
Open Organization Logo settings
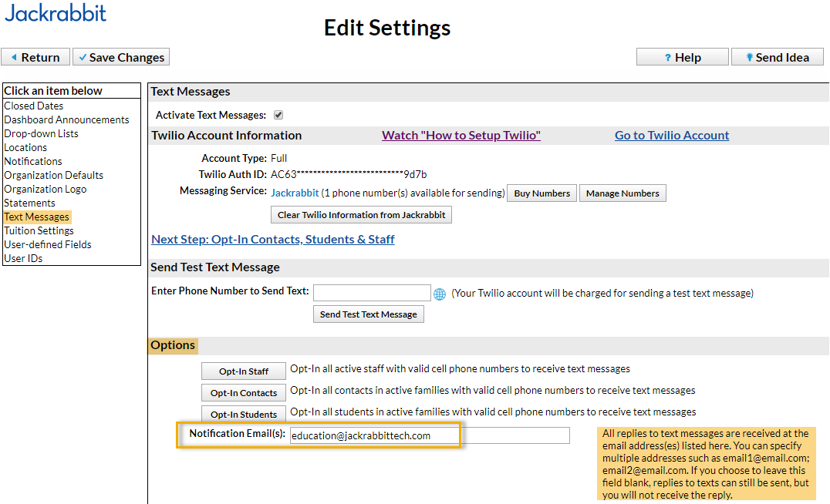(x=45, y=189)
